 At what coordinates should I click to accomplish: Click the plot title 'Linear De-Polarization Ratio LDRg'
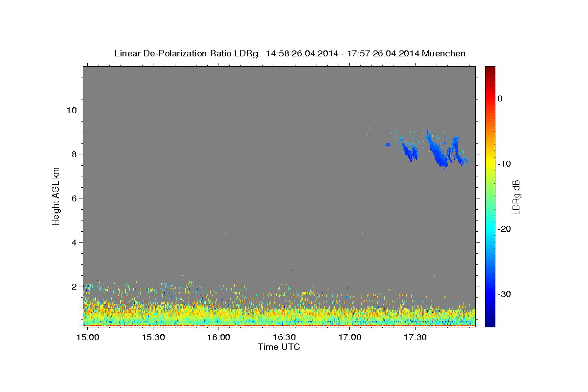tap(186, 53)
